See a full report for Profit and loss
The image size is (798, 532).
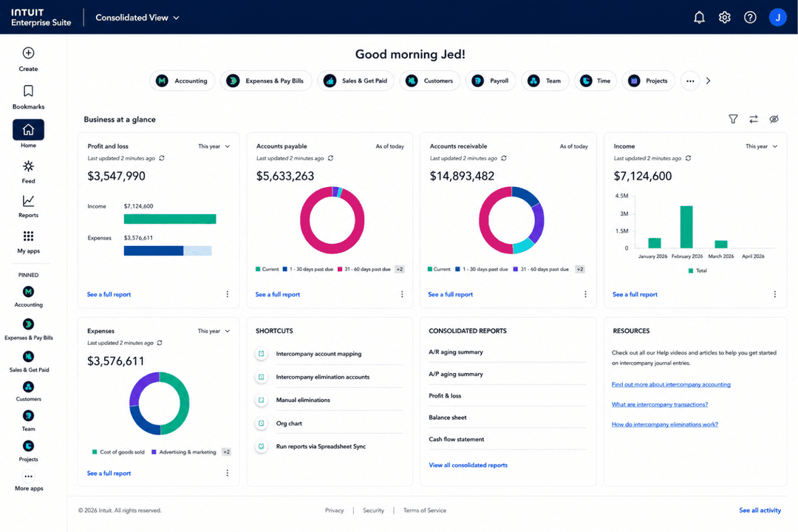coord(109,294)
